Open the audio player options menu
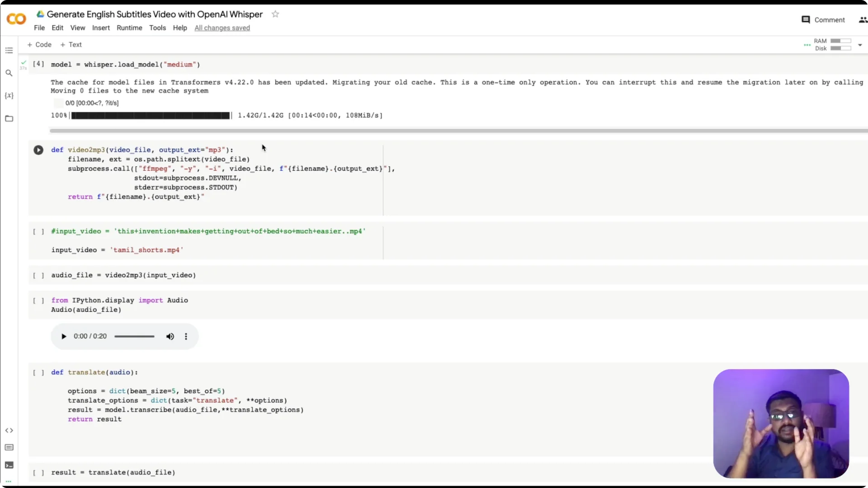The height and width of the screenshot is (488, 868). (186, 336)
